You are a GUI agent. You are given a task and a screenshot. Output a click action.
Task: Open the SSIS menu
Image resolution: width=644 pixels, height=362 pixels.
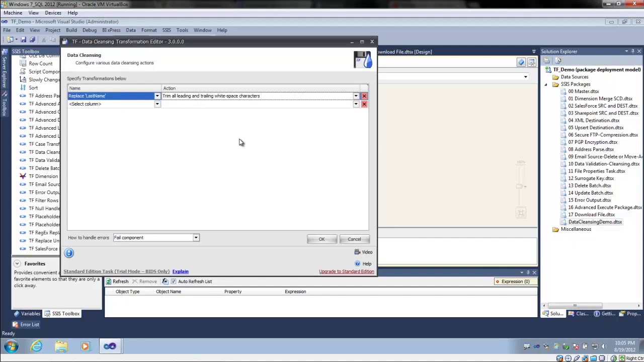(x=167, y=30)
